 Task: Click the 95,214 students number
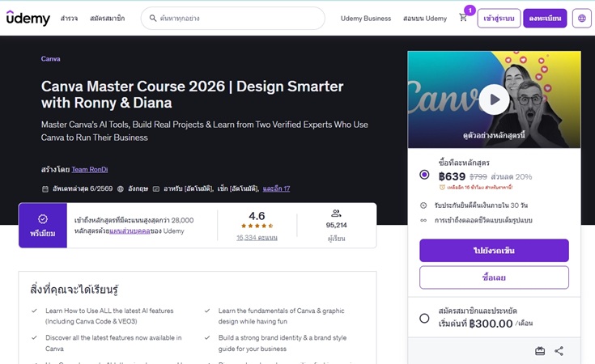coord(336,225)
